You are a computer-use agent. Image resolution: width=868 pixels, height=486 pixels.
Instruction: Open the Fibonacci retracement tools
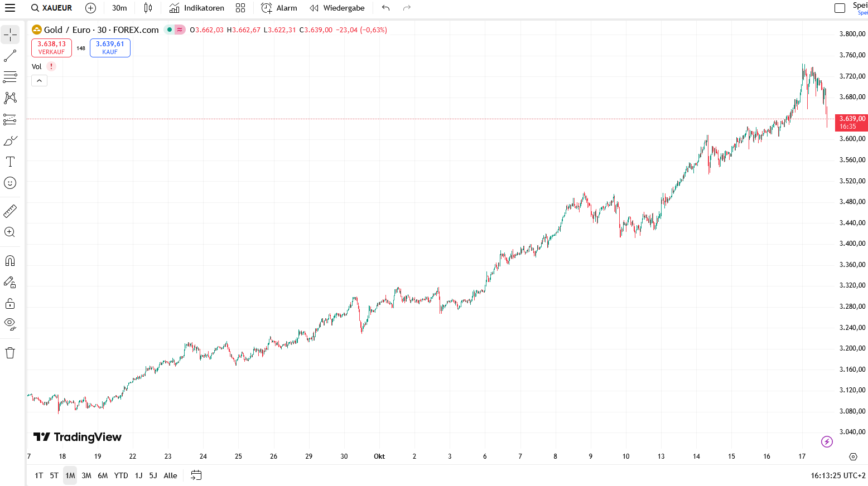click(x=10, y=77)
